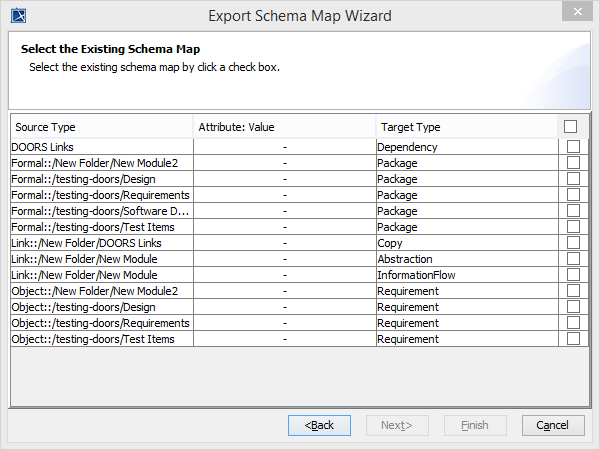
Task: Tick the checkbox for Formal::/testing-doors/Design row
Action: [573, 179]
